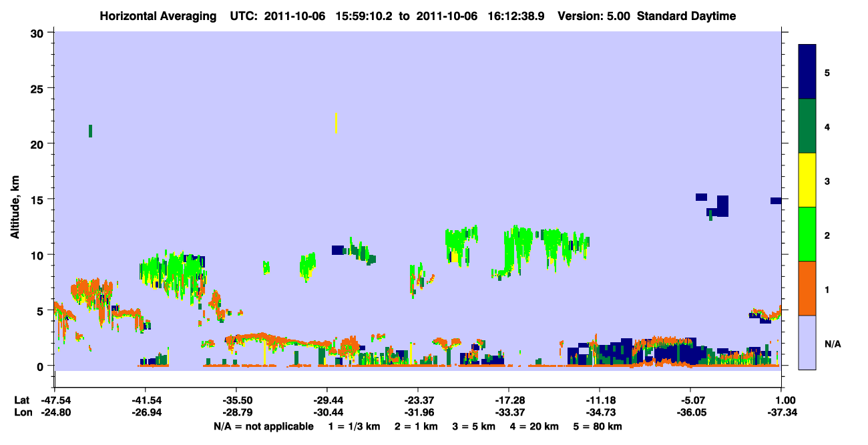Click the dark blue color bar segment labeled 5
This screenshot has height=445, width=868.
807,72
